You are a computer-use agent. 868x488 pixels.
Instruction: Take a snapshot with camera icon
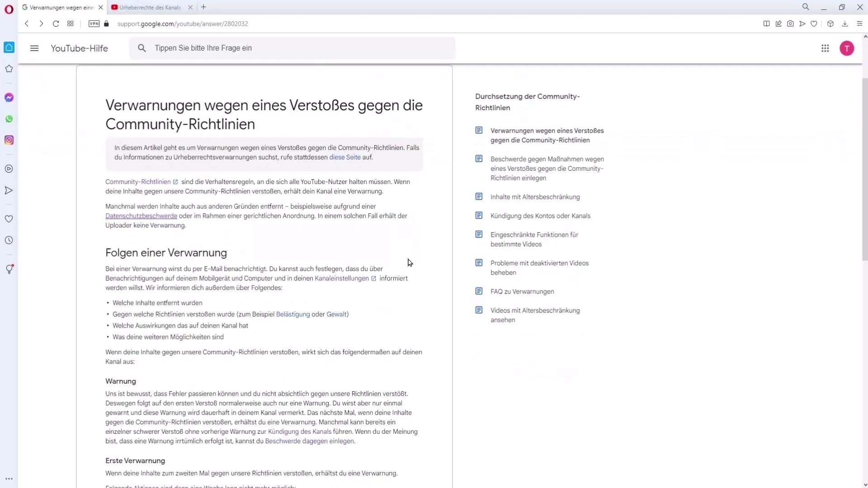tap(790, 24)
